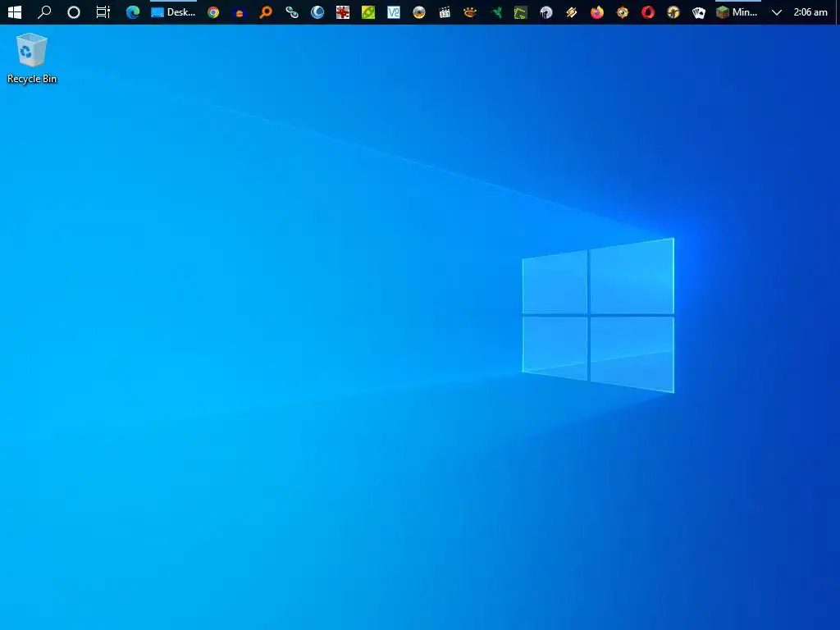840x630 pixels.
Task: Launch the V2 app icon
Action: 394,11
